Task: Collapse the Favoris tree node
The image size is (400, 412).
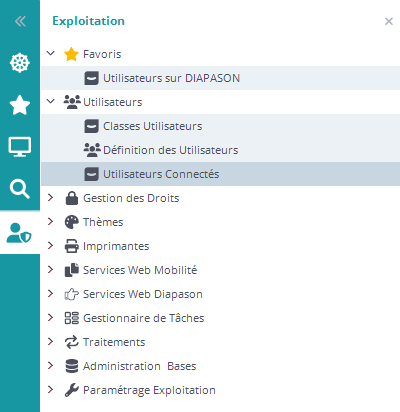Action: point(51,53)
